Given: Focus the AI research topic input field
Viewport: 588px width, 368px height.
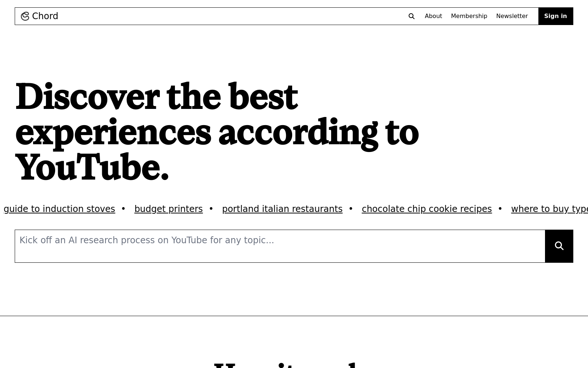Looking at the screenshot, I should click(280, 246).
